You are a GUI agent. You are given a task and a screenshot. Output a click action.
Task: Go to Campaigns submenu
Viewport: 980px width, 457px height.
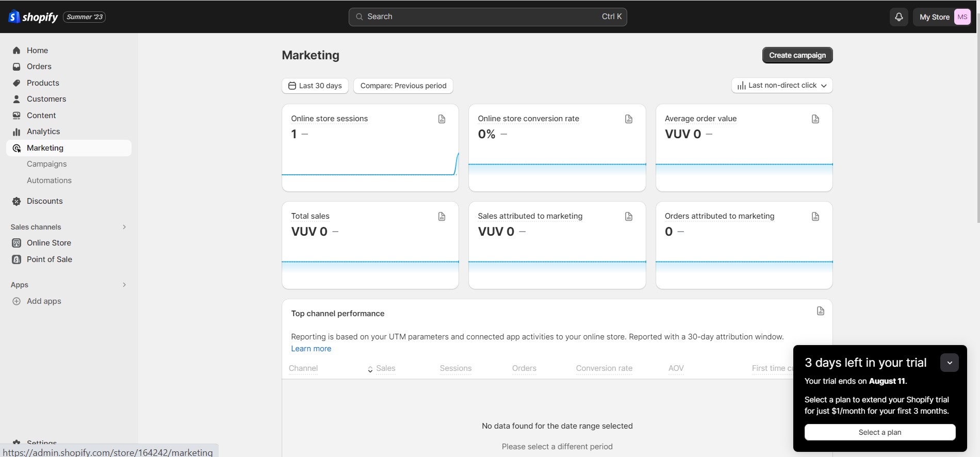[47, 164]
